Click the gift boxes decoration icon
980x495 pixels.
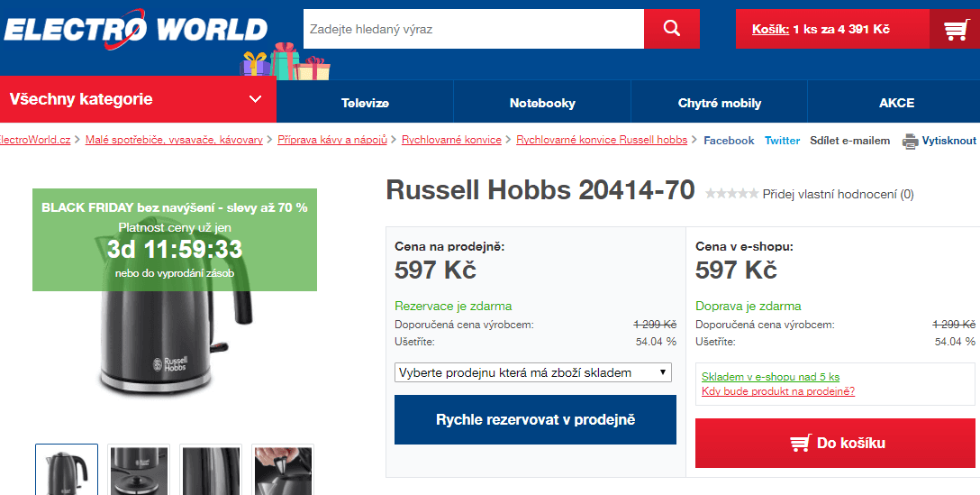point(286,62)
